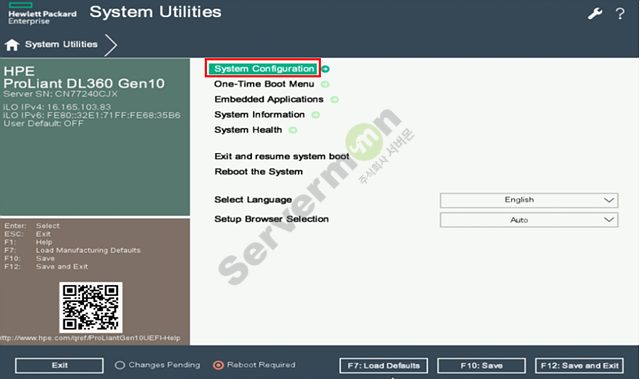Open Setup Browser Selection dropdown showing Auto
Image resolution: width=640 pixels, height=379 pixels.
[x=529, y=220]
